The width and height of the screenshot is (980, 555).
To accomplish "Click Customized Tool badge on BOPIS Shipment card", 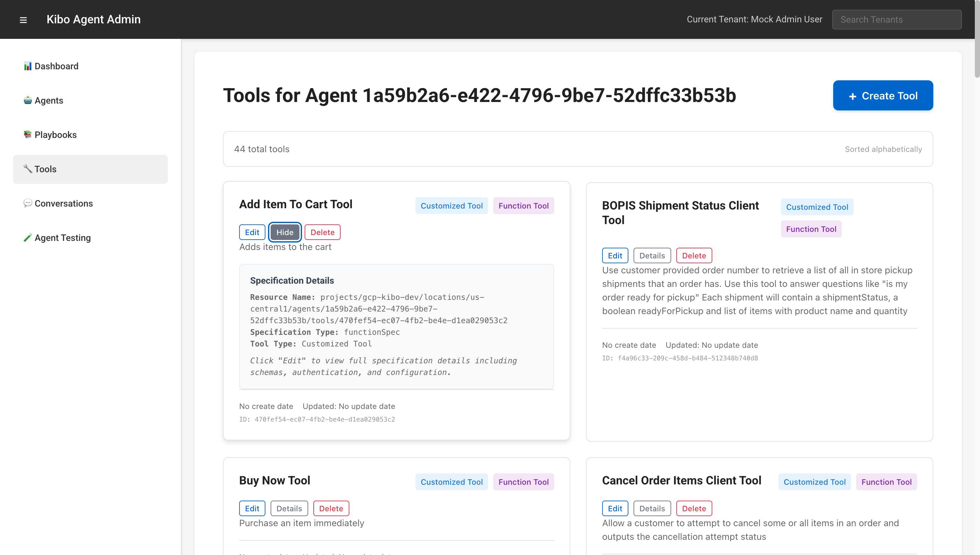I will pyautogui.click(x=817, y=207).
